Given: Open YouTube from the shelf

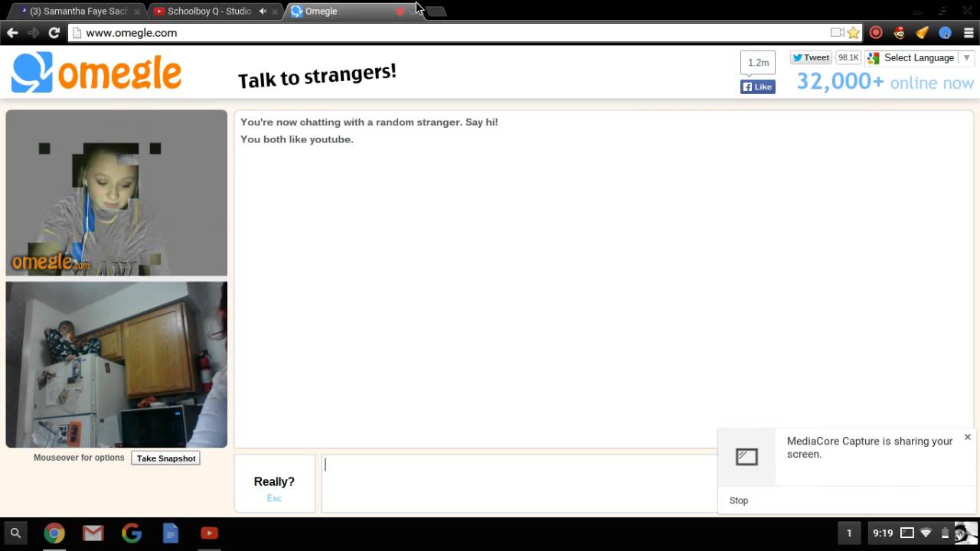Looking at the screenshot, I should pyautogui.click(x=210, y=533).
